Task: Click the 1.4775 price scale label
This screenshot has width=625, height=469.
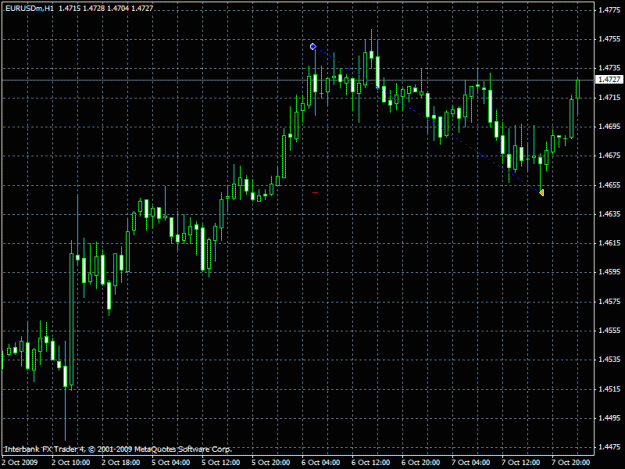Action: [609, 10]
